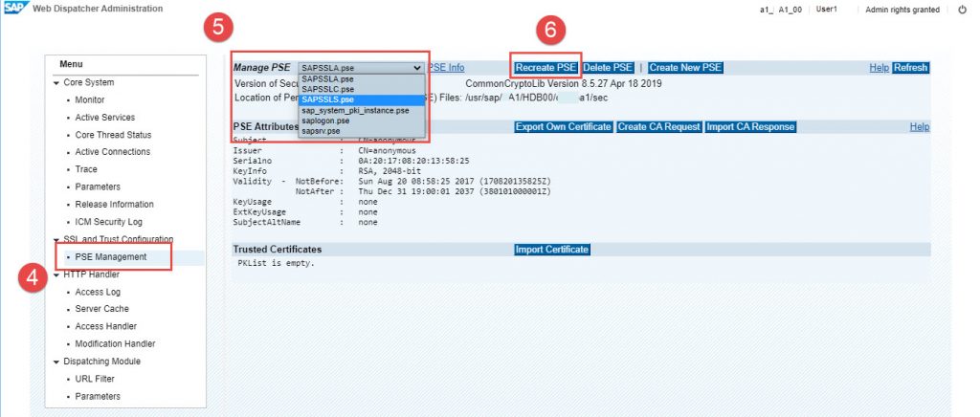
Task: Choose sap_system_pki_instance.pse option
Action: [x=355, y=110]
